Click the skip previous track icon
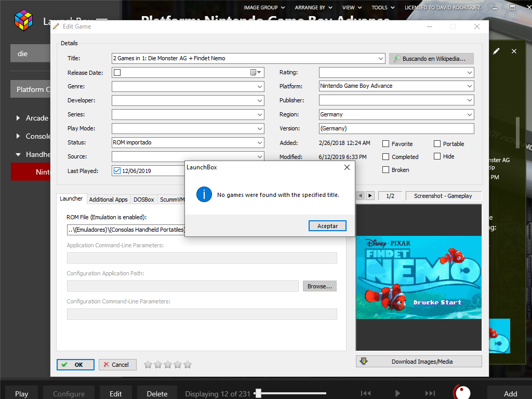 coord(366,393)
